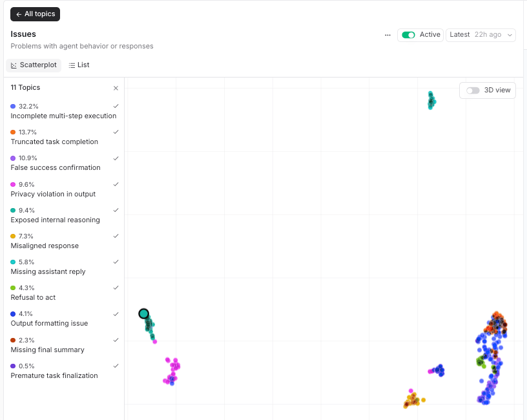527x420 pixels.
Task: Select 'Incomplete multi-step execution' topic label
Action: [x=63, y=116]
